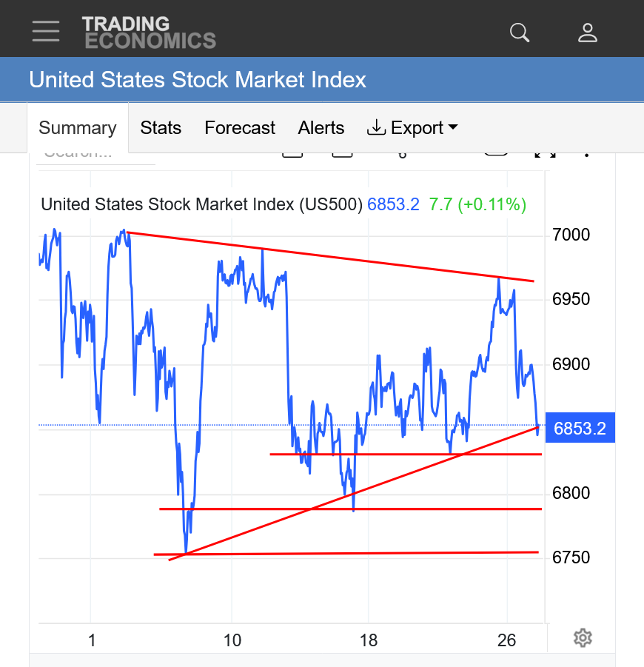Click the Trading Economics logo
644x667 pixels.
149,33
